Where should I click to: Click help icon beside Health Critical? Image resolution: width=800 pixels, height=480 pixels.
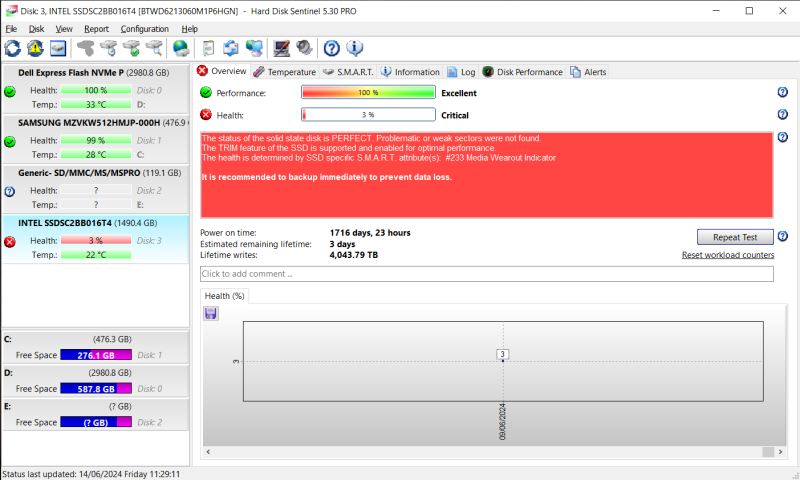pos(783,114)
